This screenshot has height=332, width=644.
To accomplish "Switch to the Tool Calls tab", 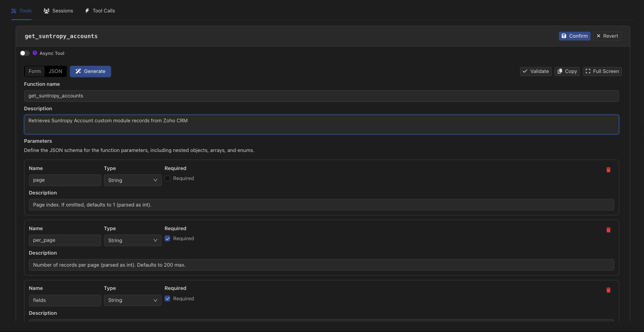I will point(100,11).
